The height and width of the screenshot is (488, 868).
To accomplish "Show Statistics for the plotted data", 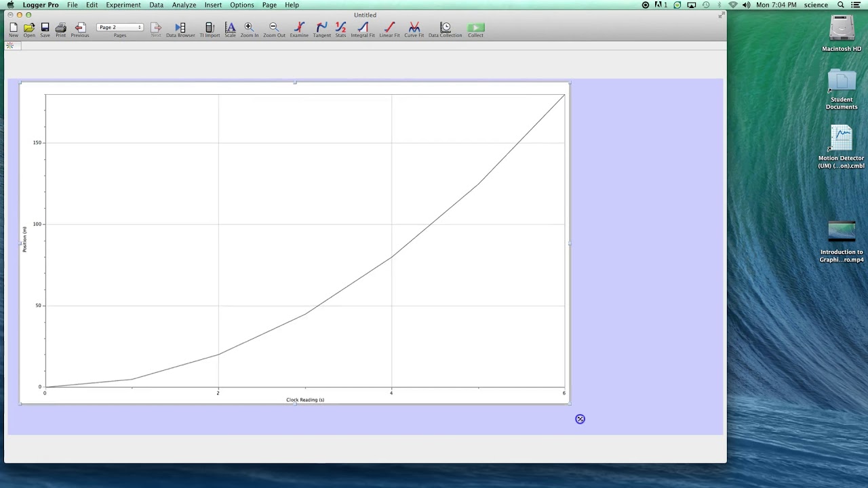I will (x=340, y=28).
